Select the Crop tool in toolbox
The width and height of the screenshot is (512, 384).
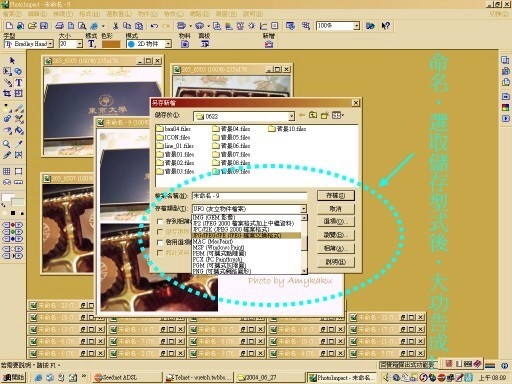[7, 93]
